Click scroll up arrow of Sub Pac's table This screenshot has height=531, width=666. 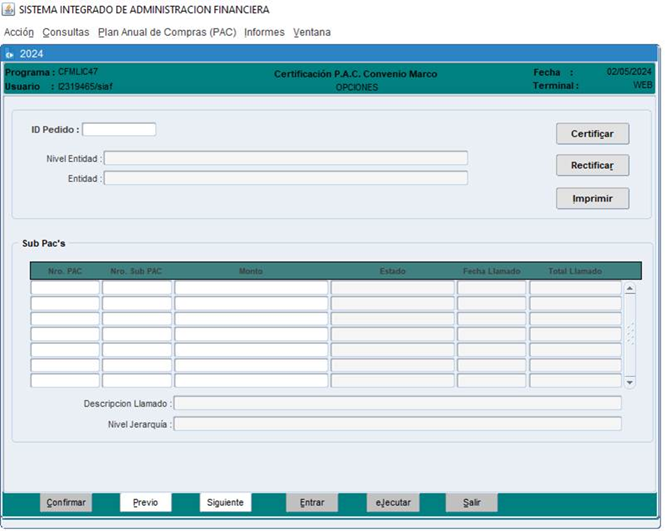pos(629,289)
